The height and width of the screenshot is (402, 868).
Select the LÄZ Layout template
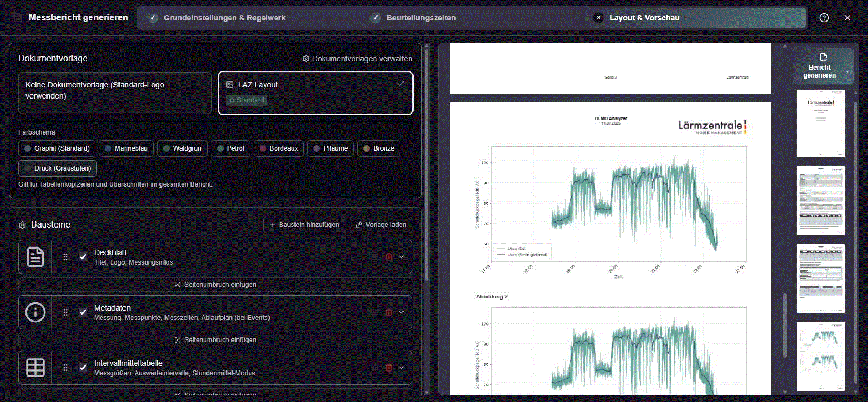(316, 93)
